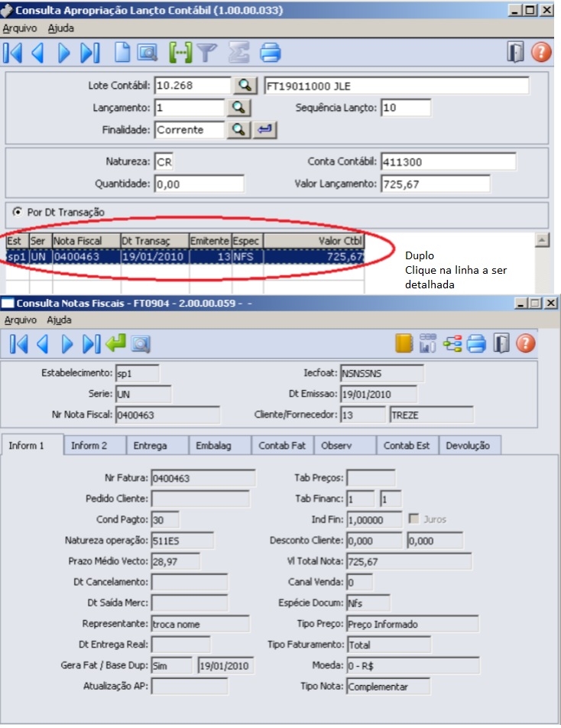
Task: Click the Nota Fiscal column header
Action: coord(86,241)
